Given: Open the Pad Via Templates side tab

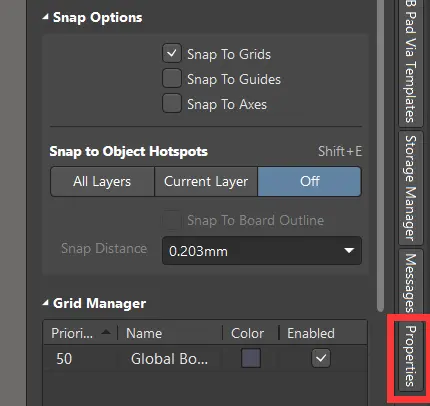Looking at the screenshot, I should point(411,63).
